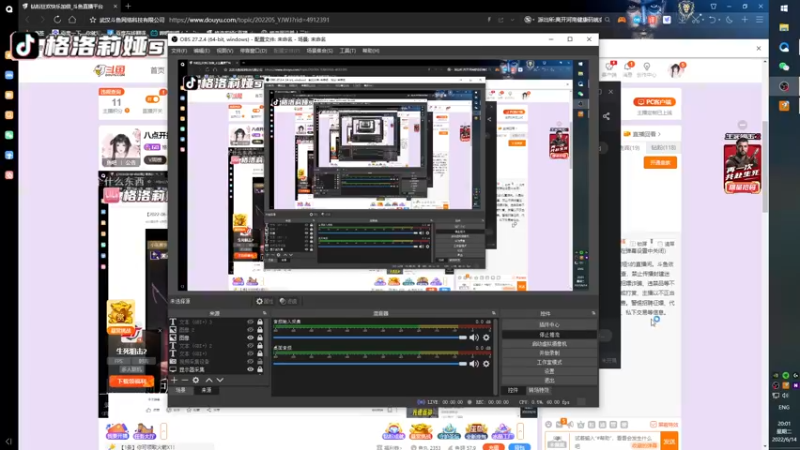
Task: Move source up with the up arrow
Action: tap(209, 380)
